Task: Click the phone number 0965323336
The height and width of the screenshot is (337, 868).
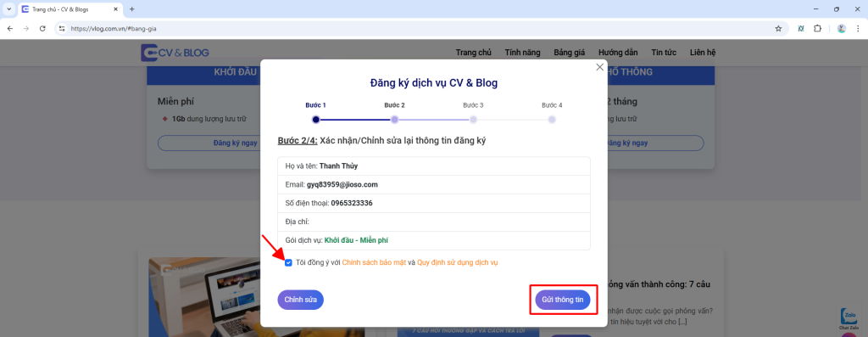Action: (352, 204)
